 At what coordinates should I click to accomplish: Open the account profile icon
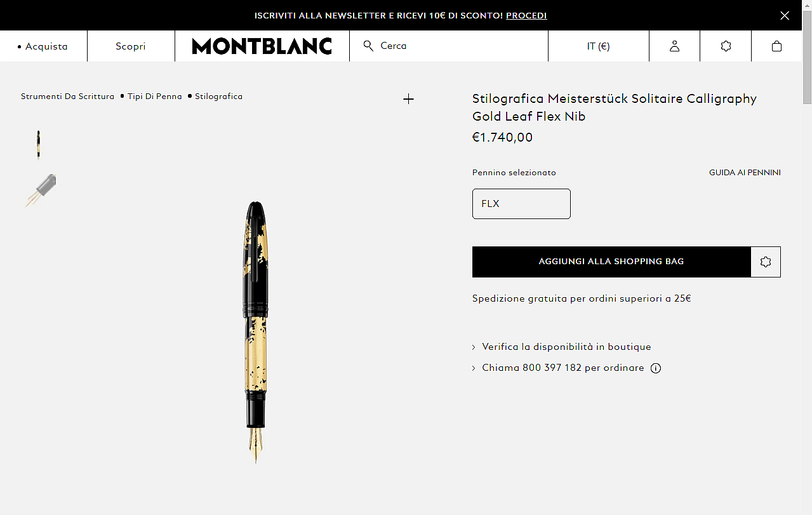[674, 46]
